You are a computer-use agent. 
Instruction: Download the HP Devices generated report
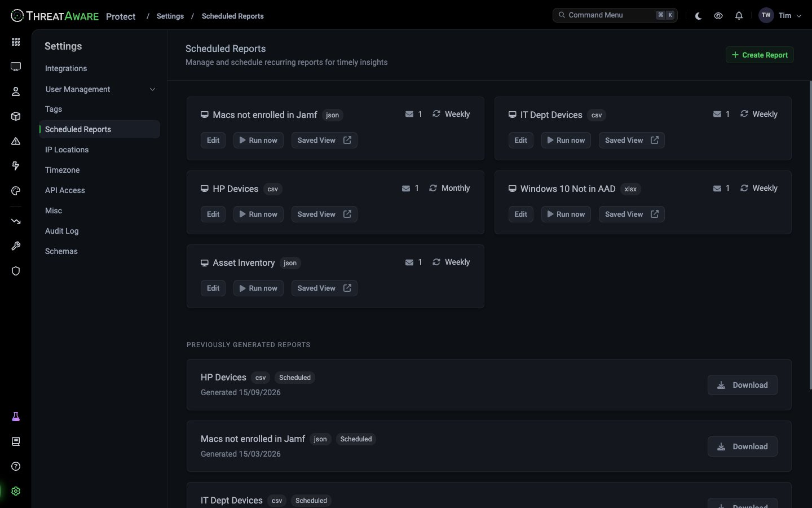pyautogui.click(x=743, y=385)
